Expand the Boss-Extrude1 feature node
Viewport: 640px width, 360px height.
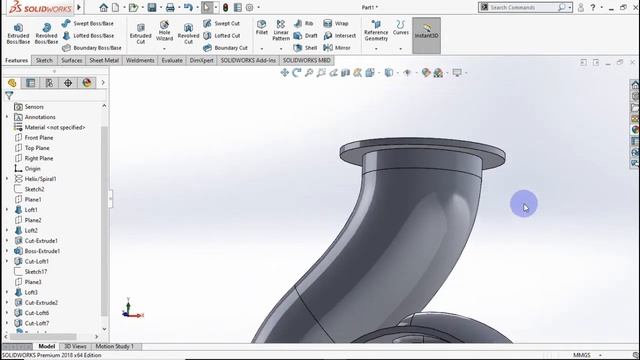(x=7, y=251)
